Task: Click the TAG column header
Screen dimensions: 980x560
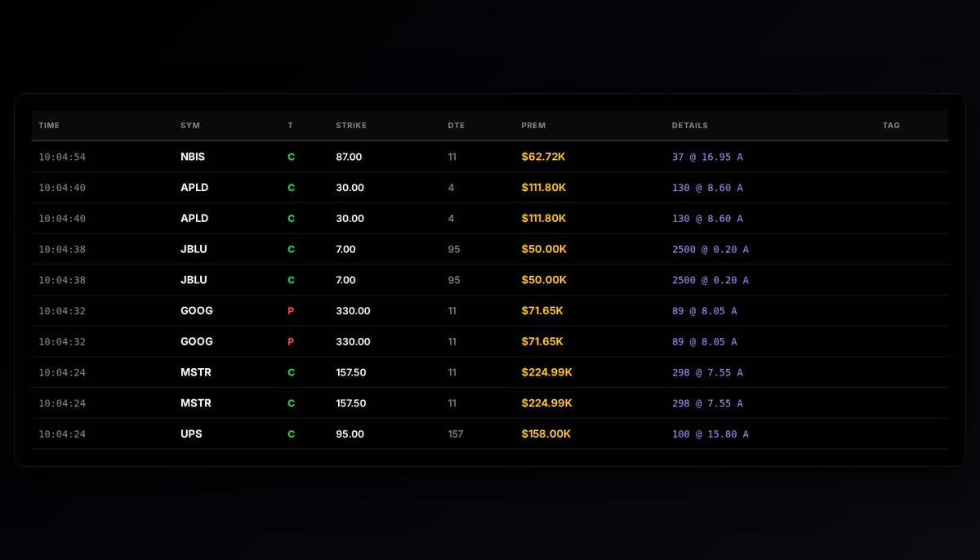Action: (x=890, y=126)
